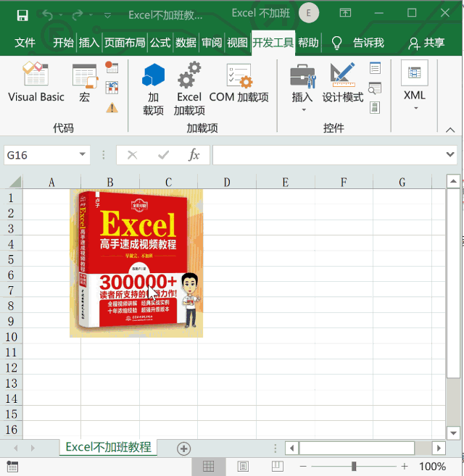Screen dimensions: 464x476
Task: Open Excel 加载项 manager
Action: [189, 89]
